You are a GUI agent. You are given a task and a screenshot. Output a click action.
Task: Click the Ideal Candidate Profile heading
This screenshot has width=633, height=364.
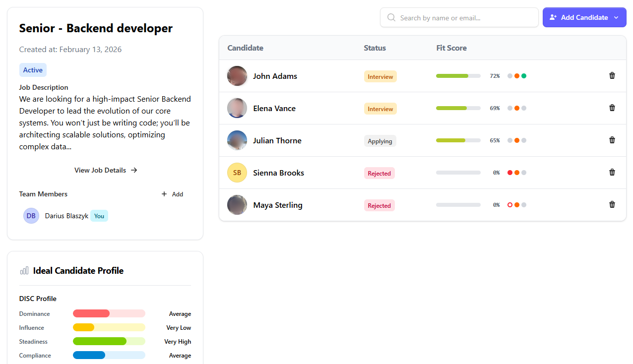(78, 270)
